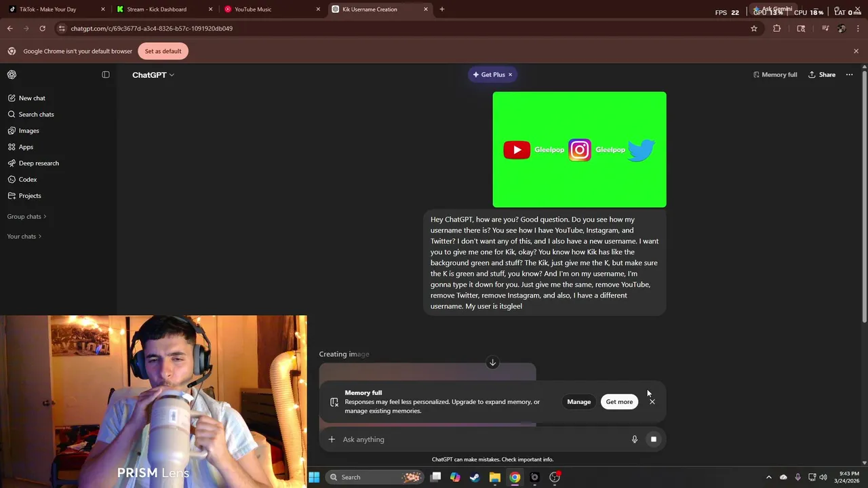Screen dimensions: 868x488
Task: Click the site info icon in address bar
Action: tap(62, 28)
